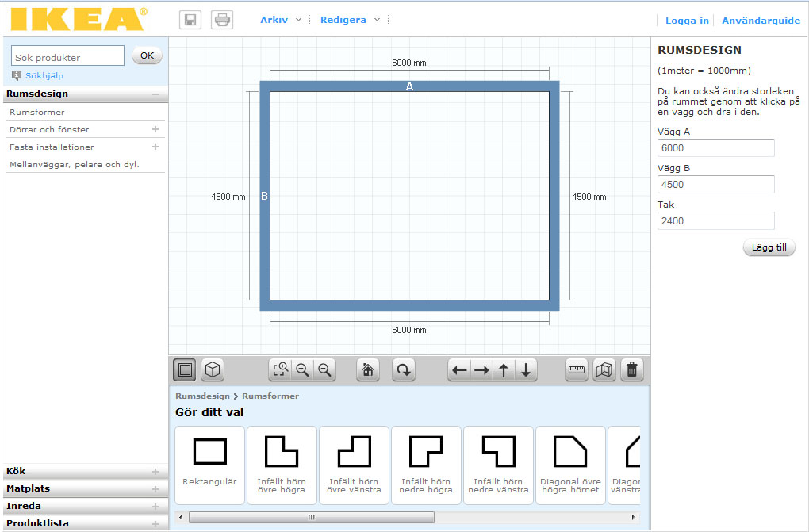Click the zoom out magnifier
Screen dimensions: 809x532
click(324, 369)
